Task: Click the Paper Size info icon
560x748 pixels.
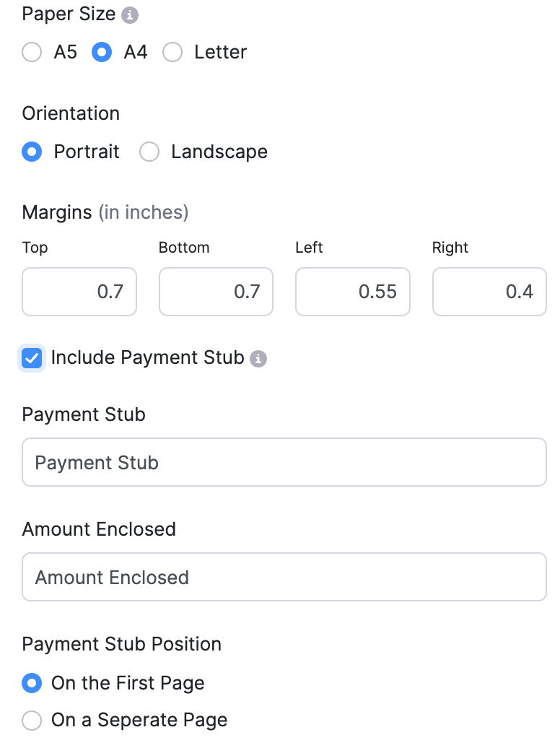Action: [130, 14]
